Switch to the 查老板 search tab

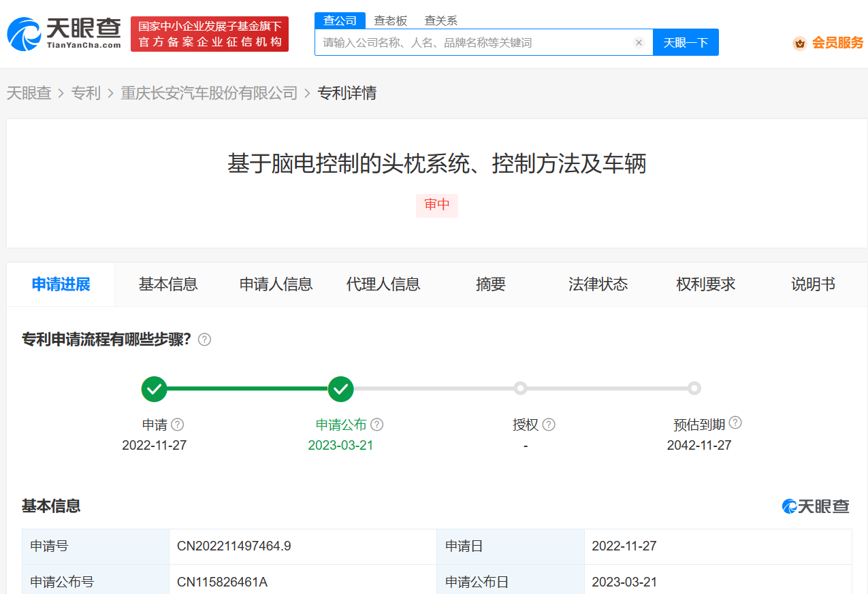[389, 20]
